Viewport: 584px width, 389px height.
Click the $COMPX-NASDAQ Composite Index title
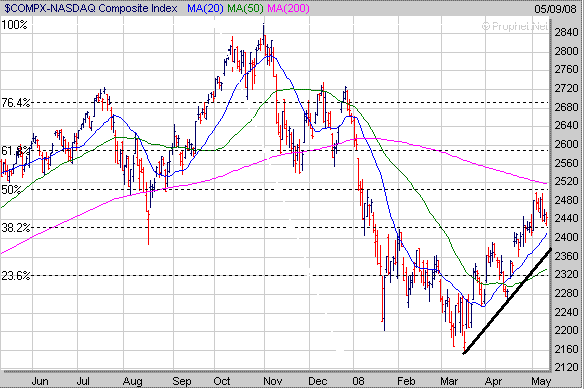pos(91,8)
